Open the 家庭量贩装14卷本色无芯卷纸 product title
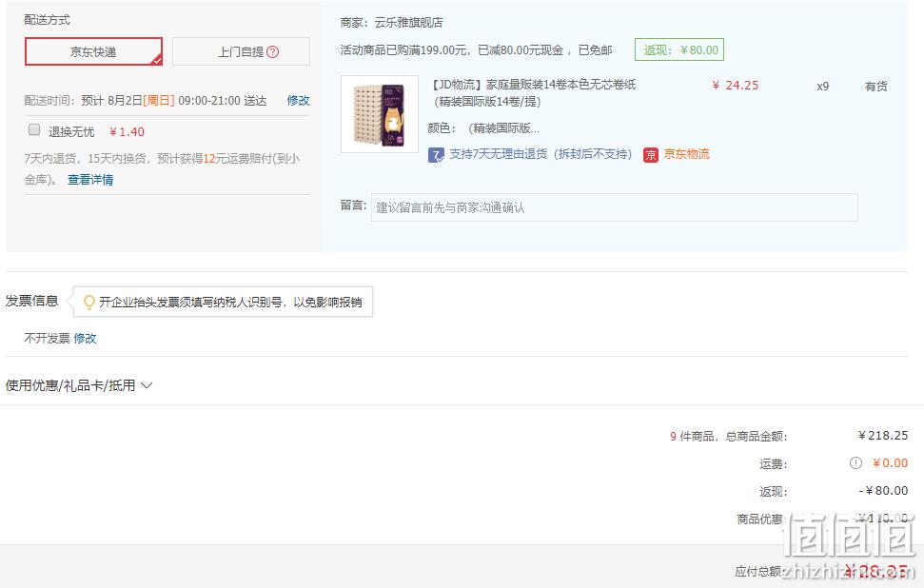 point(533,93)
